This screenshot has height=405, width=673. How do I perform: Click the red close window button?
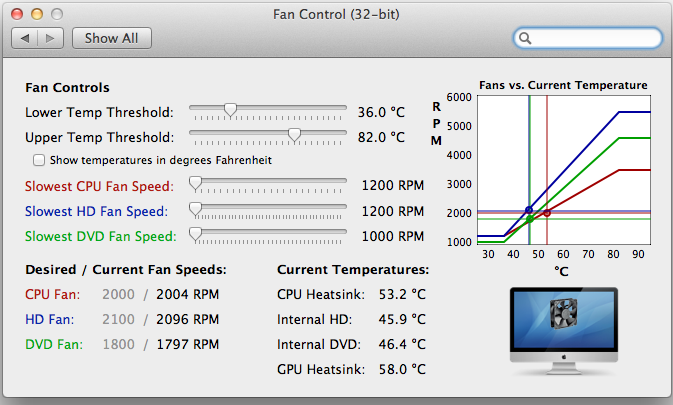[x=17, y=15]
